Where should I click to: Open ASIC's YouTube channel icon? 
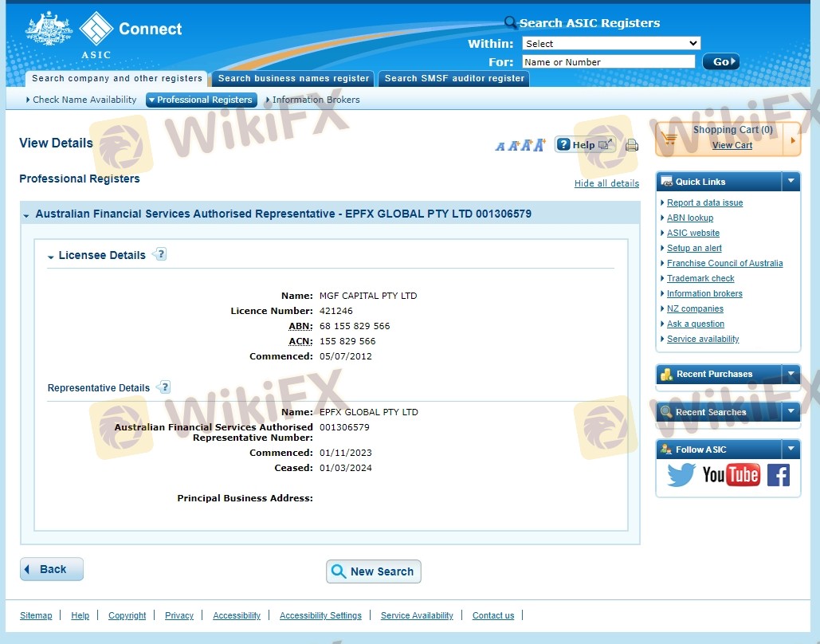click(x=731, y=475)
